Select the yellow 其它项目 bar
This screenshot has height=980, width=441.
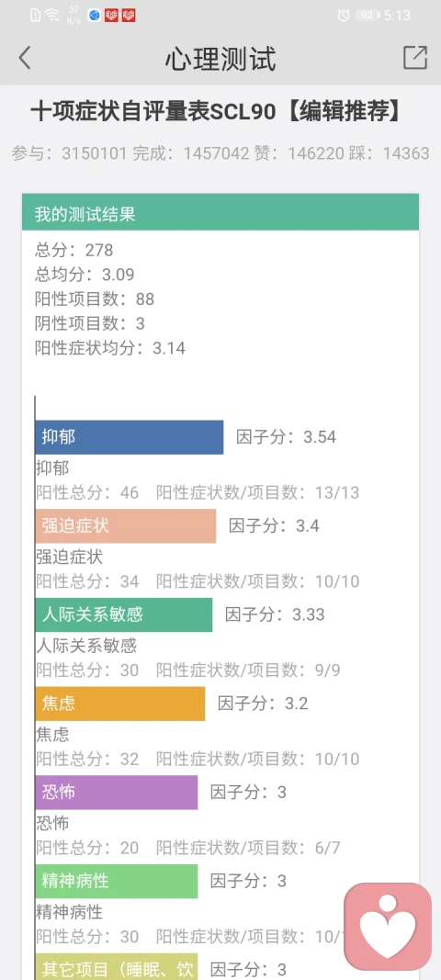tap(117, 966)
